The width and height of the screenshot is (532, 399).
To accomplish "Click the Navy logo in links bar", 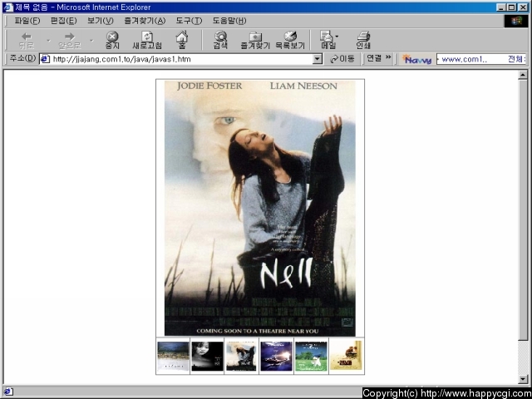I will tap(417, 59).
